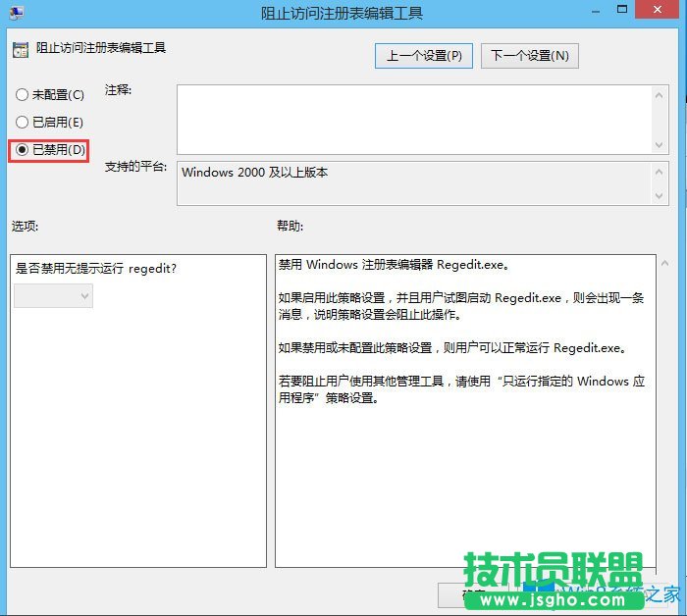Select the 已禁用(D) radio button

(50, 150)
